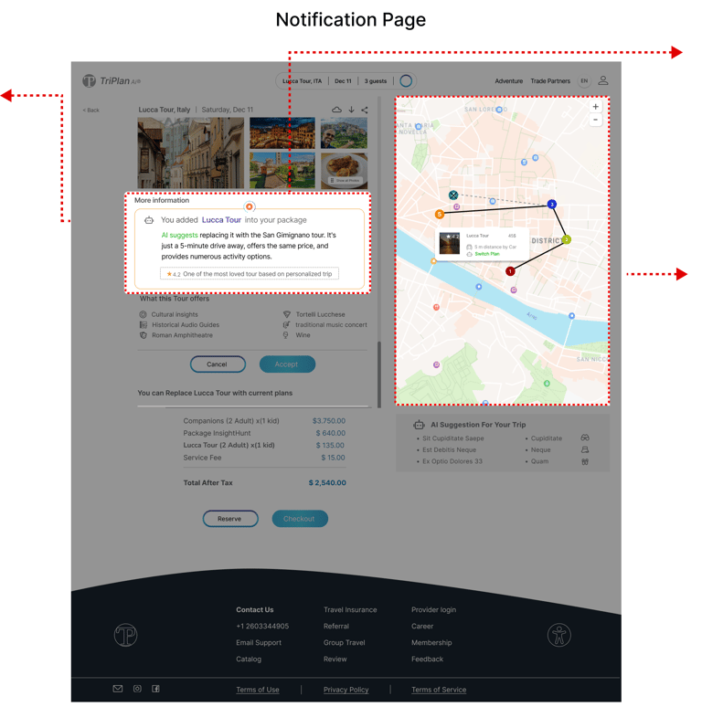Switch language with the EN button

click(x=584, y=80)
